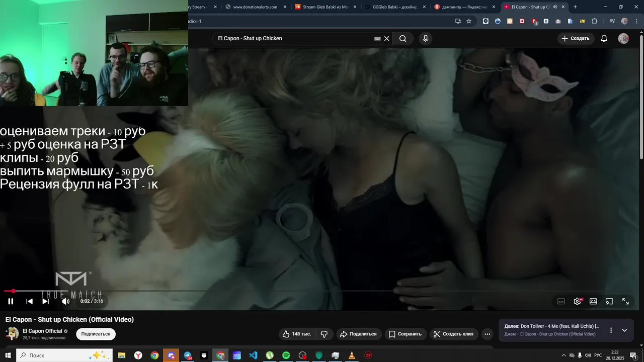Open Telegram from taskbar
The height and width of the screenshot is (362, 644).
pyautogui.click(x=187, y=355)
